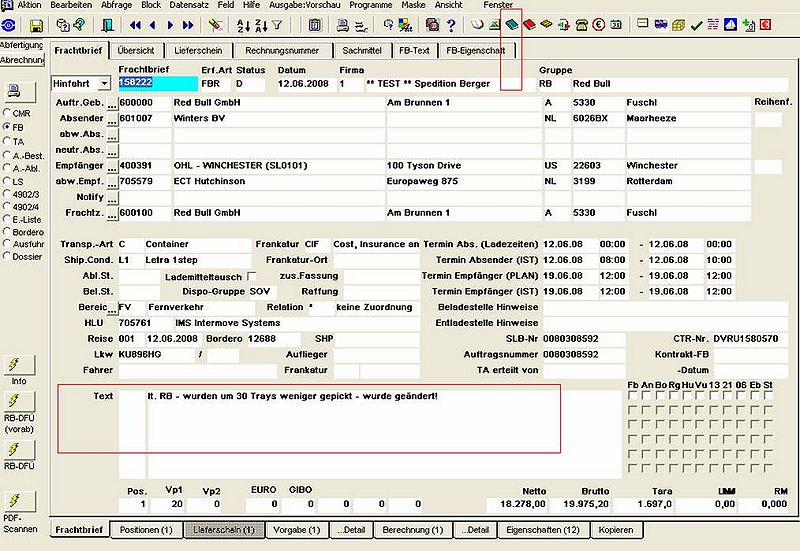Jump to first record with double-left arrows
The image size is (800, 551).
click(135, 25)
